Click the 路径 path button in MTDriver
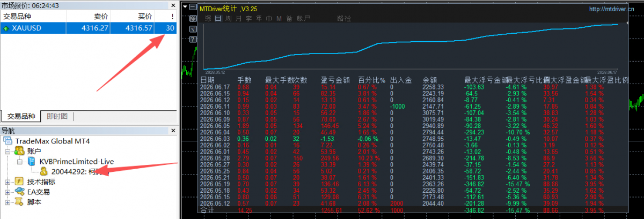 (344, 19)
